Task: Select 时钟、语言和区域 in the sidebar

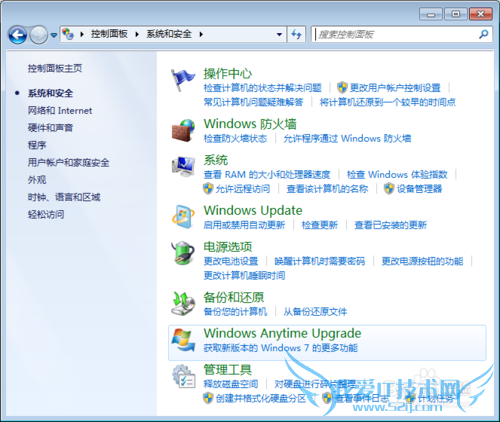Action: coord(64,197)
